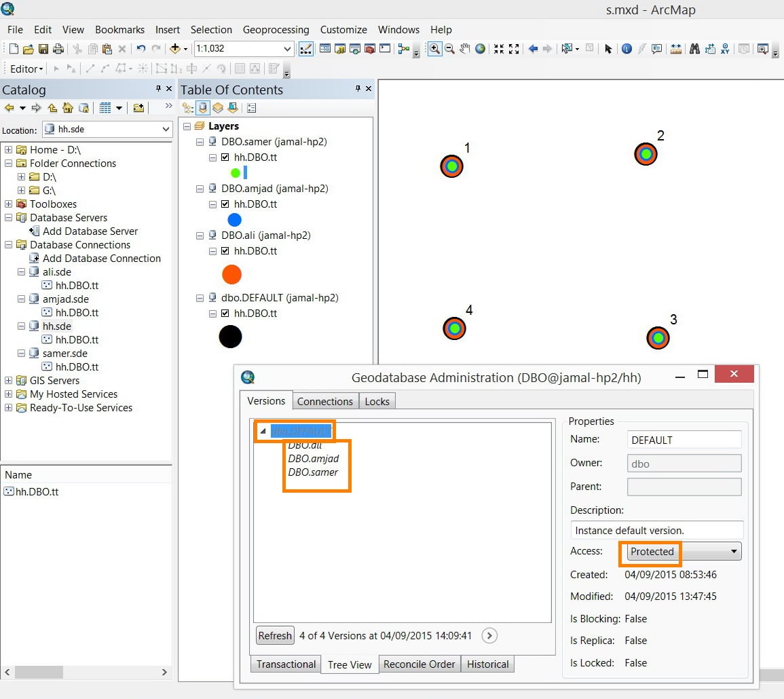This screenshot has height=699, width=784.
Task: Open TOC Options icon
Action: tap(252, 107)
